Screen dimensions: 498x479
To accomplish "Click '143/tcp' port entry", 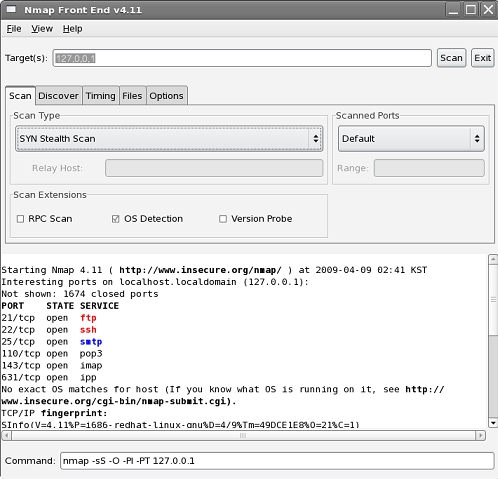I will click(x=21, y=366).
